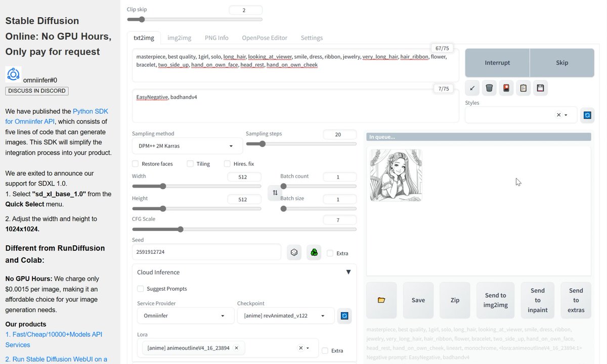607x364 pixels.
Task: Adjust the Batch size slider
Action: [319, 208]
